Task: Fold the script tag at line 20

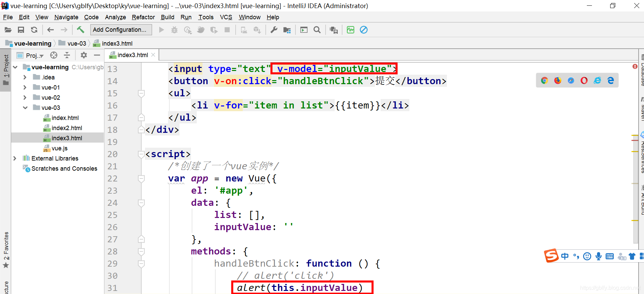Action: click(141, 154)
